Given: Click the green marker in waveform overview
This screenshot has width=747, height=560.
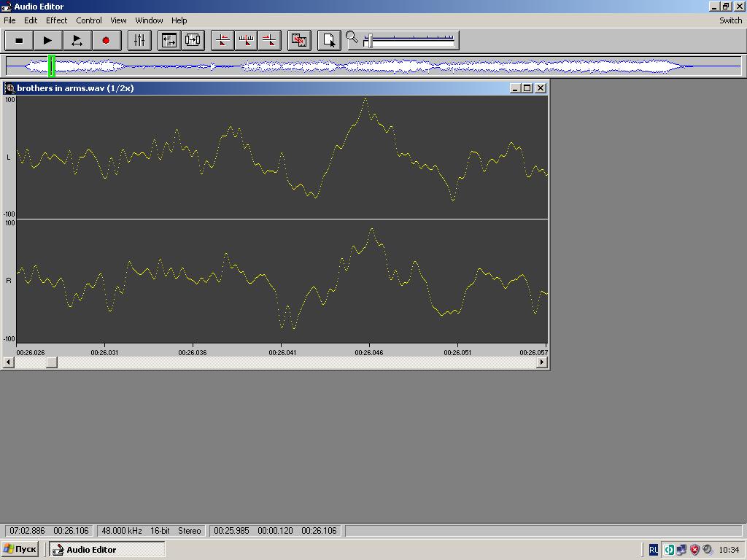Looking at the screenshot, I should click(52, 66).
